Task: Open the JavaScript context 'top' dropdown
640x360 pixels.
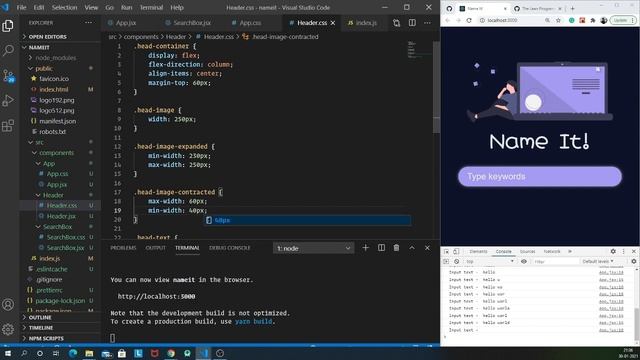Action: 490,261
